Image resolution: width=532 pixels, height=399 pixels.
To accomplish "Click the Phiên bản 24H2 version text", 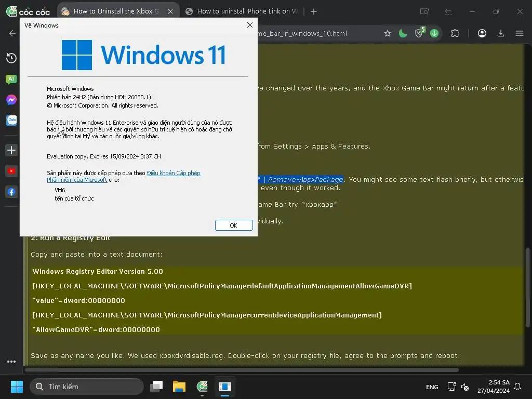I will click(99, 97).
